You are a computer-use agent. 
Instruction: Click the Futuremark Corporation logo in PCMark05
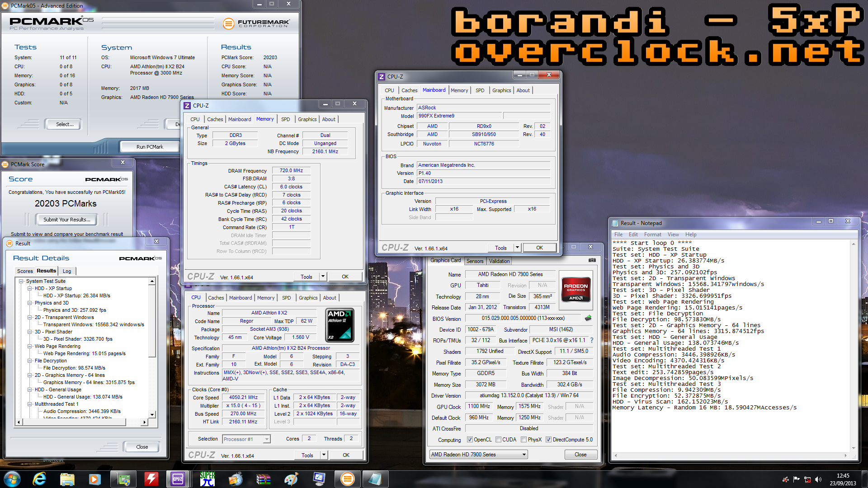[x=257, y=23]
